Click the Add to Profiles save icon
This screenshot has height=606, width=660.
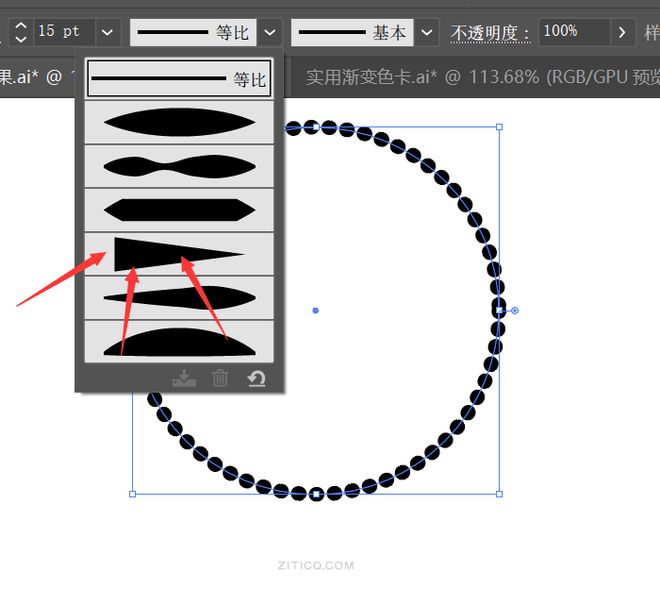point(183,378)
